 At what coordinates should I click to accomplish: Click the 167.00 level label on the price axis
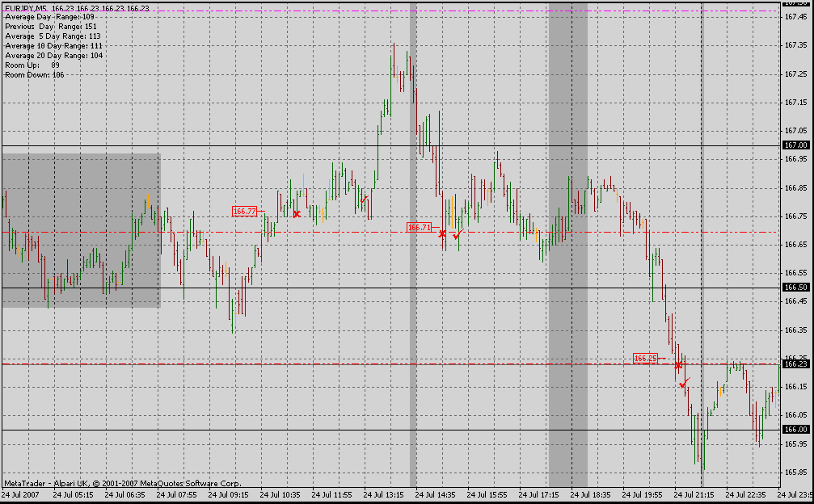(795, 145)
